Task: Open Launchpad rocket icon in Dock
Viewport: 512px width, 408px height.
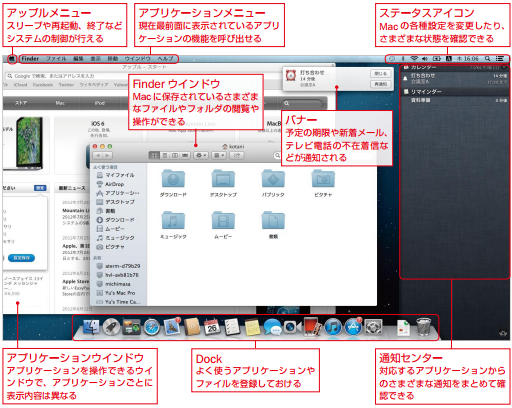Action: point(111,327)
